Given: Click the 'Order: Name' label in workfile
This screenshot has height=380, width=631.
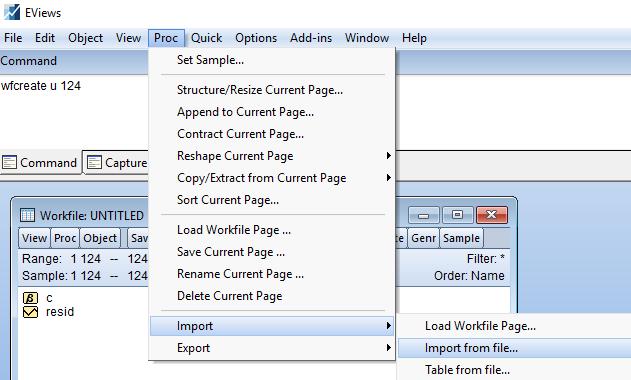Looking at the screenshot, I should pyautogui.click(x=469, y=276).
